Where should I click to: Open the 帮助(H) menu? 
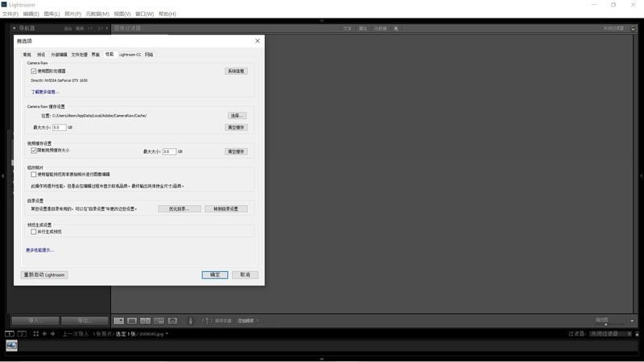coord(167,14)
